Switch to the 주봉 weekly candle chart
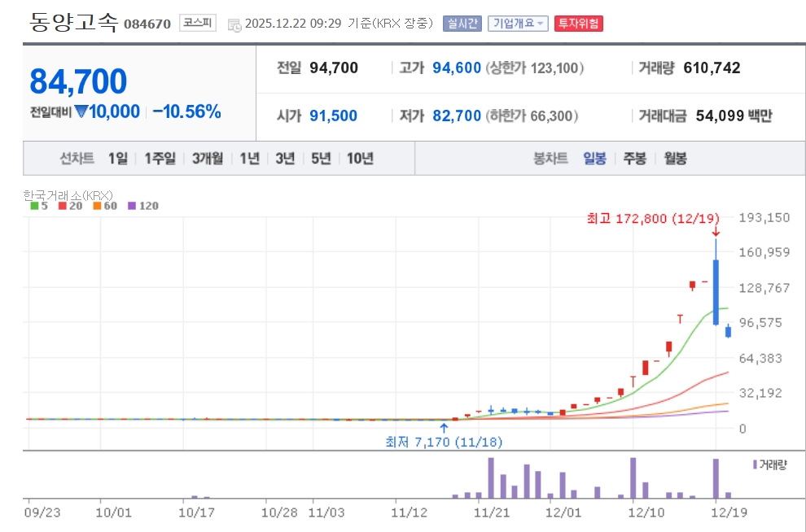The width and height of the screenshot is (806, 532). [x=635, y=159]
